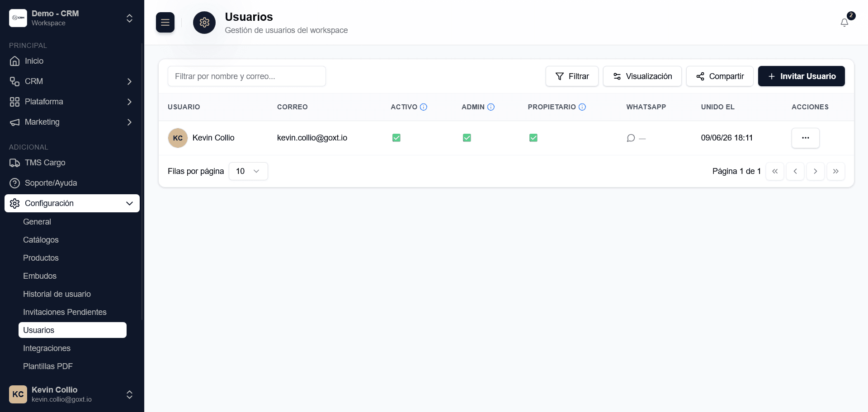This screenshot has height=412, width=868.
Task: Focus the Filtrar por nombre y correo field
Action: [x=247, y=76]
